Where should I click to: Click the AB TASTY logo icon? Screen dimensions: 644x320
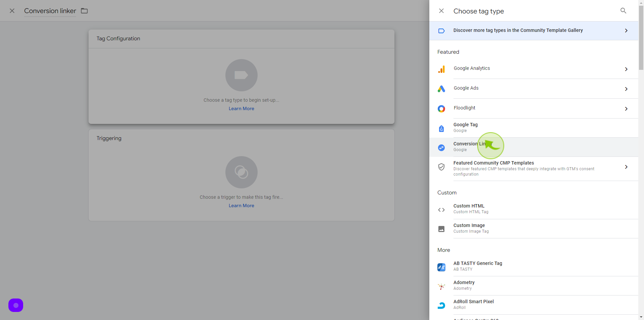(x=441, y=267)
